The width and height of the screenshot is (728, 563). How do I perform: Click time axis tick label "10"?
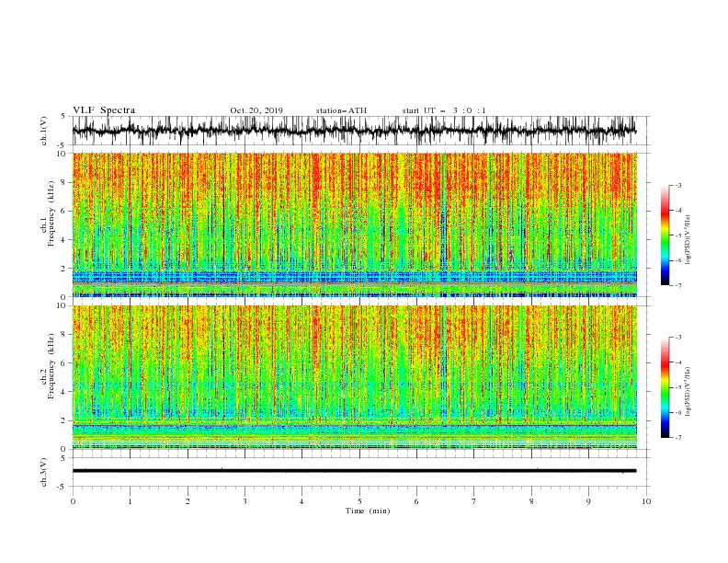point(646,501)
